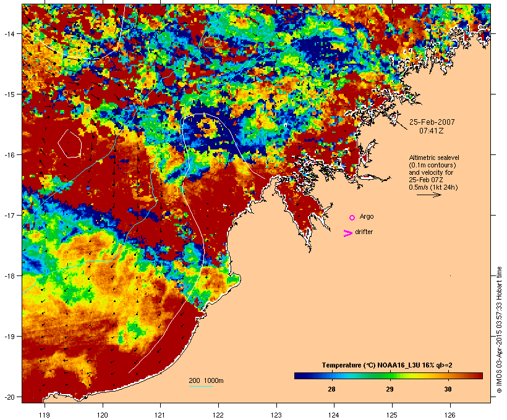The image size is (507, 420).
Task: Click the 'drifter' legend label
Action: point(364,232)
